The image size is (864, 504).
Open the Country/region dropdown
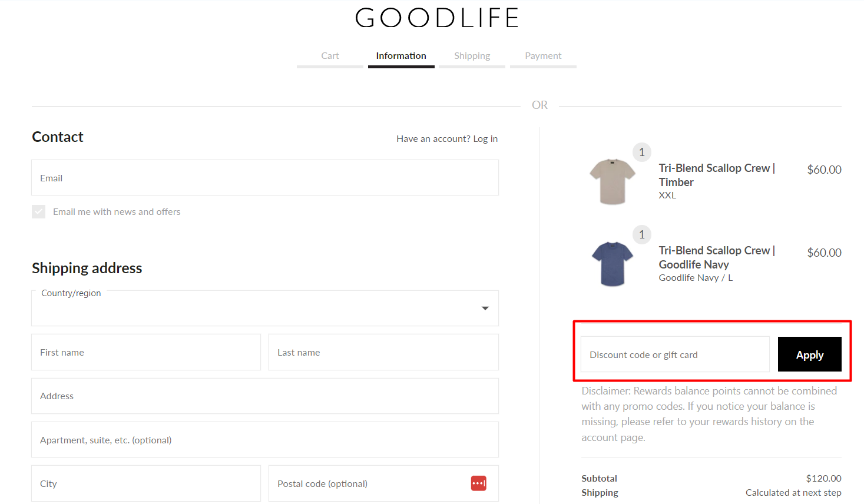265,308
